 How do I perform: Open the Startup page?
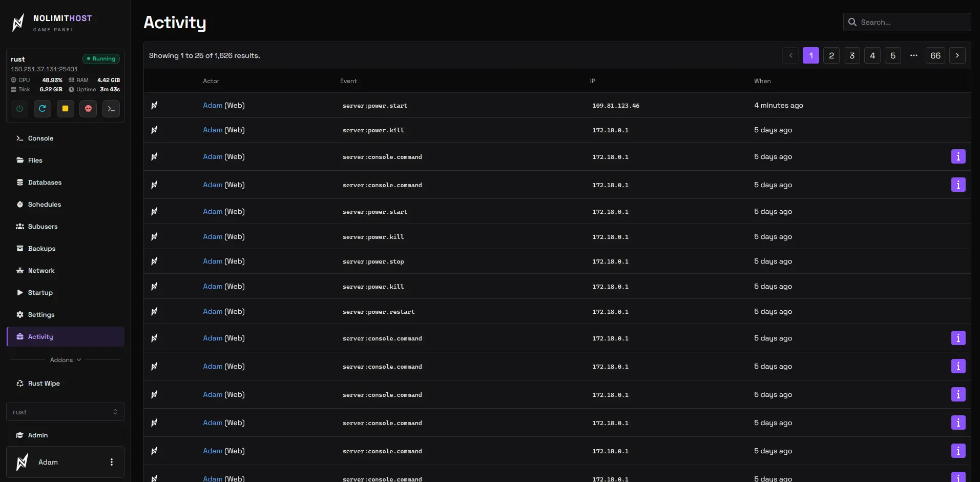pos(66,293)
